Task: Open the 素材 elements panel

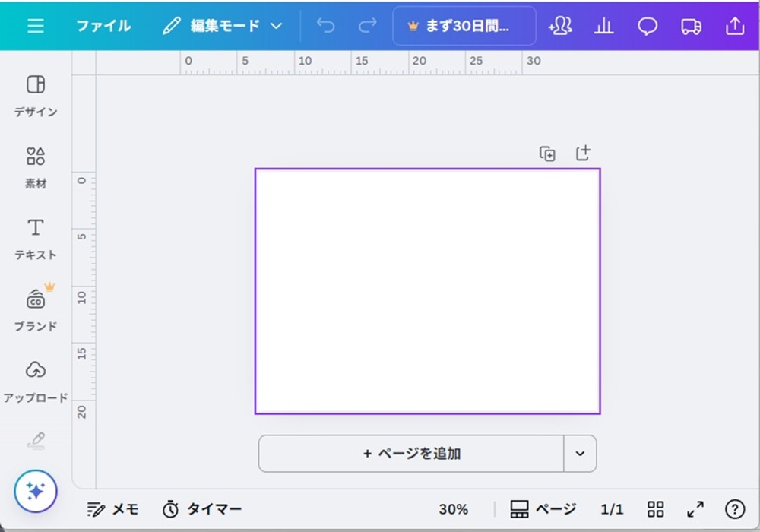Action: coord(36,166)
